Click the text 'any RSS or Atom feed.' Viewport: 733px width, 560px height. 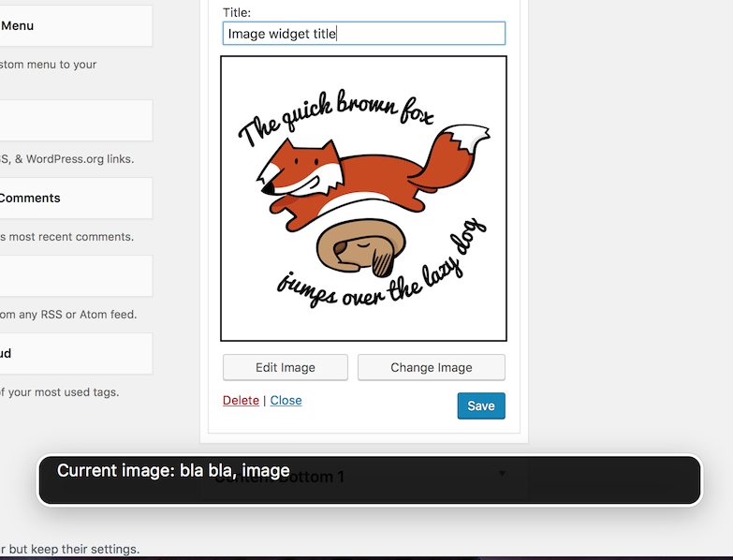[78, 315]
